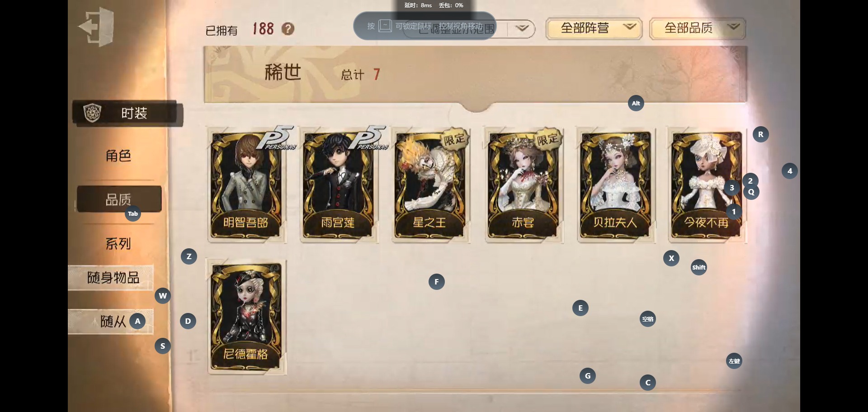Open the question mark help icon
Viewport: 868px width, 412px height.
288,29
